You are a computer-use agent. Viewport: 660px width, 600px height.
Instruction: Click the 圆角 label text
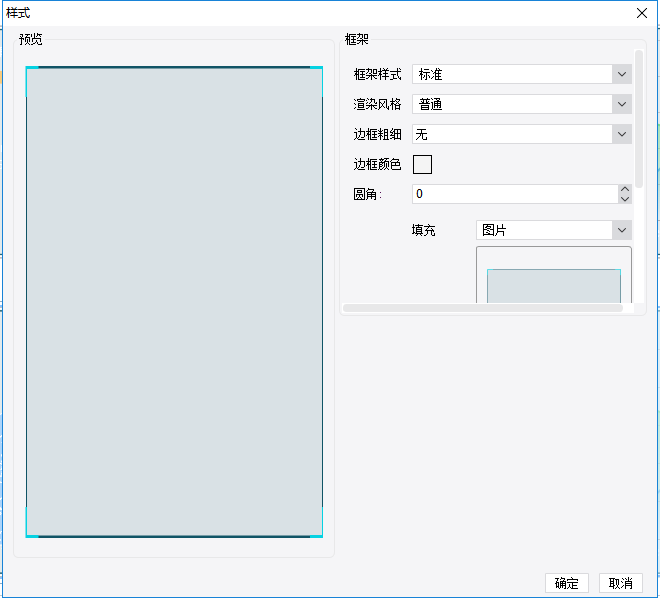coord(367,194)
